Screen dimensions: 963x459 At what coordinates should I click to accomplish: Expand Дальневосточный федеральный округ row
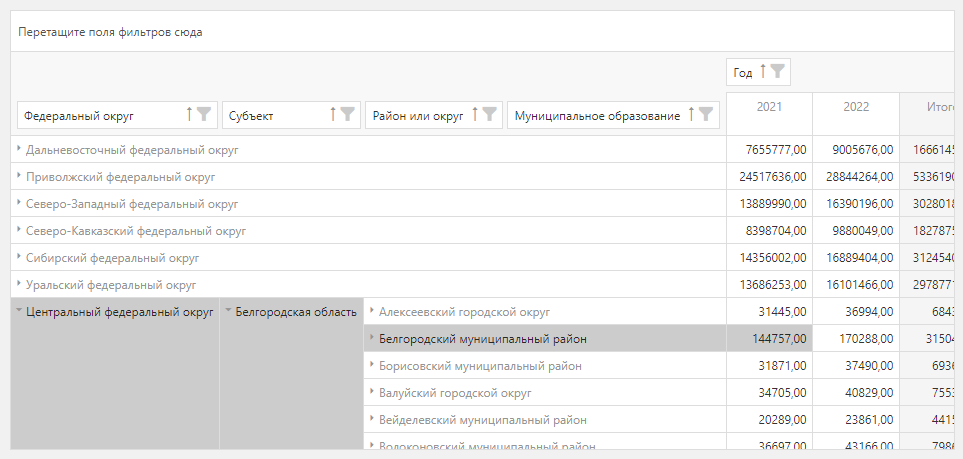click(19, 149)
